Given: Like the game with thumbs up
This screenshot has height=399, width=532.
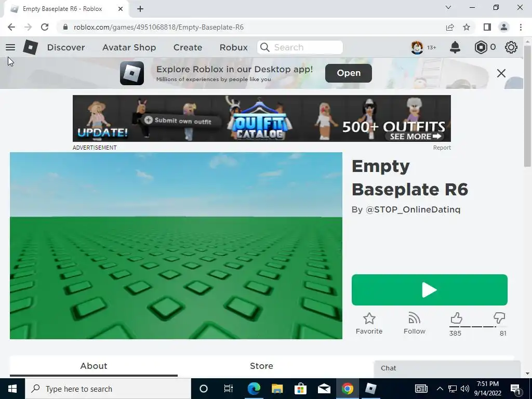Looking at the screenshot, I should (456, 318).
